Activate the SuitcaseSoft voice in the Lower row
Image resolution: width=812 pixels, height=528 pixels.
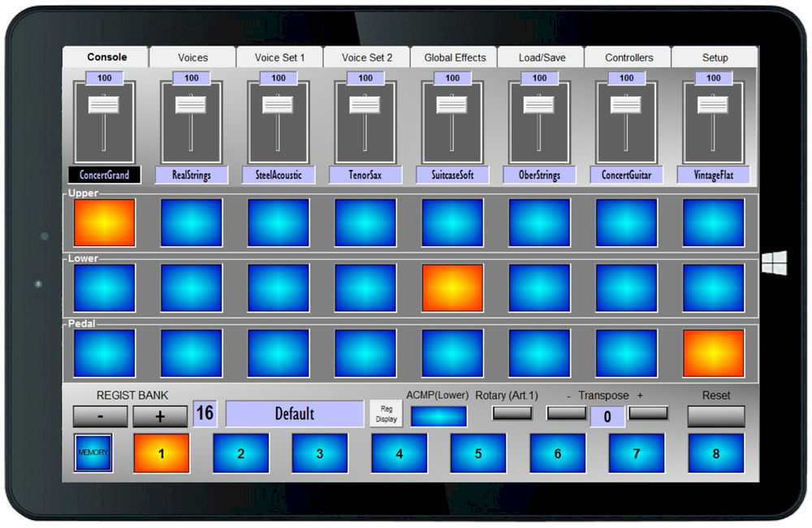coord(452,287)
